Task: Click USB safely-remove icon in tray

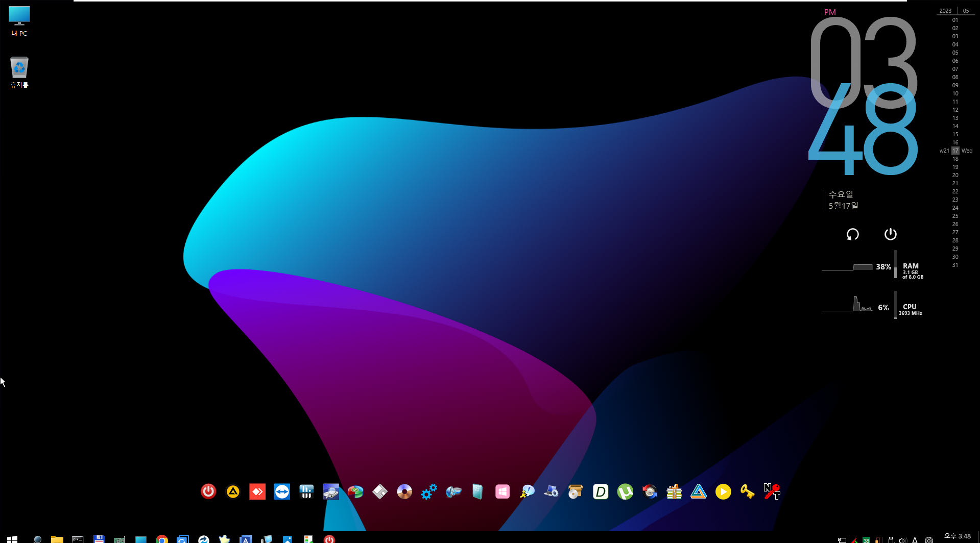Action: [890, 540]
